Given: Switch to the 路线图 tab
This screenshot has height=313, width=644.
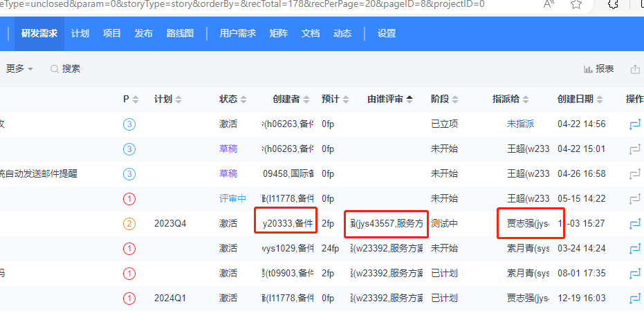Looking at the screenshot, I should (180, 34).
